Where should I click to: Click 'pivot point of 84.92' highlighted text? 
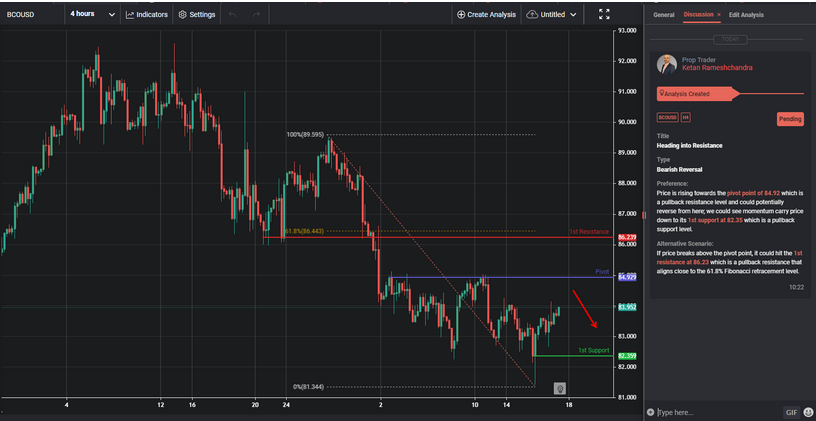tap(753, 193)
